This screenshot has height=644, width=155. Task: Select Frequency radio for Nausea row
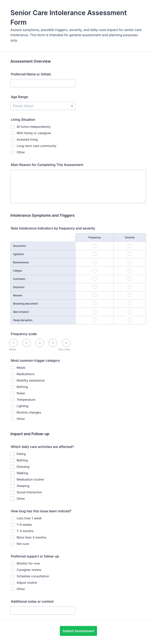pyautogui.click(x=94, y=295)
